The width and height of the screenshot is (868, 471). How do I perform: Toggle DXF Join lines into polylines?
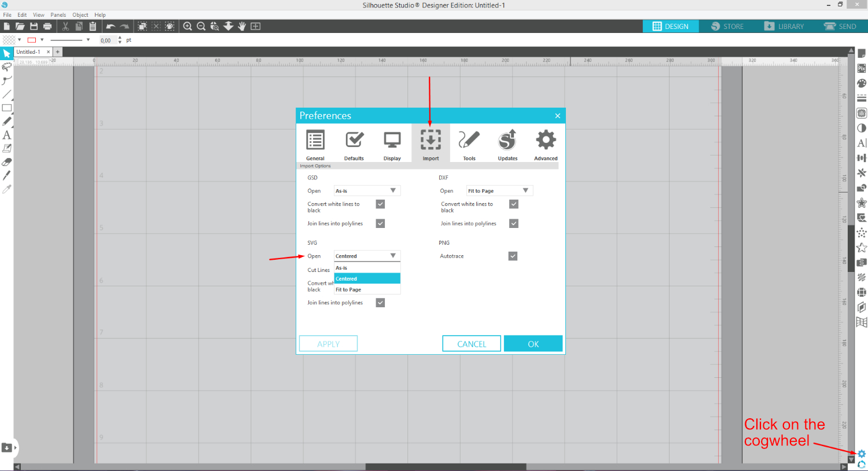pos(514,223)
